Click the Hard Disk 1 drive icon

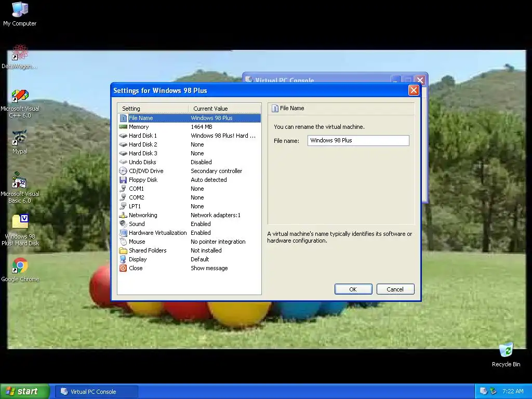[x=123, y=136]
